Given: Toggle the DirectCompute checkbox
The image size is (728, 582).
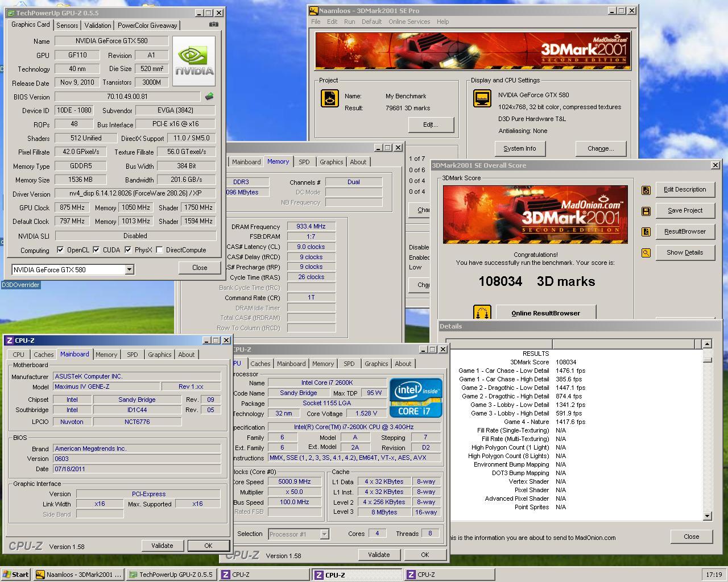Looking at the screenshot, I should [159, 250].
